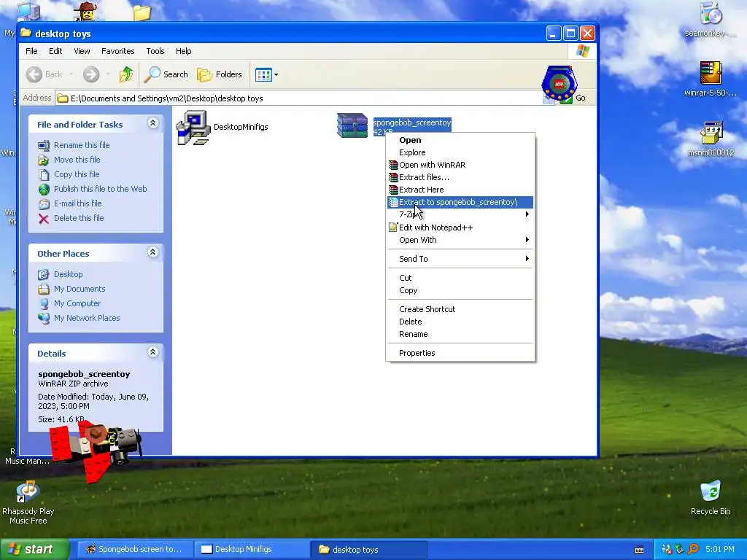747x560 pixels.
Task: Open the Help menu
Action: click(x=183, y=51)
